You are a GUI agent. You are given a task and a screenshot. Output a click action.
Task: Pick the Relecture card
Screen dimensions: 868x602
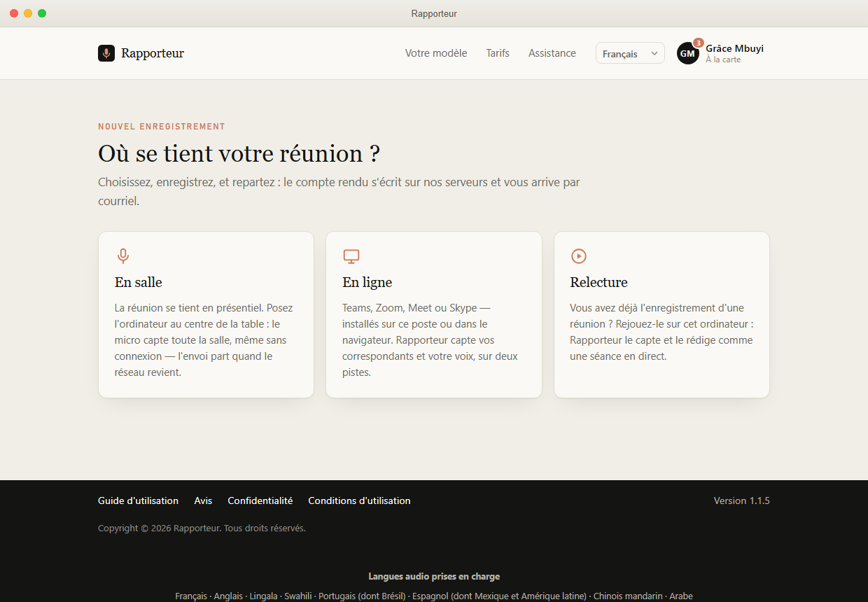(661, 314)
